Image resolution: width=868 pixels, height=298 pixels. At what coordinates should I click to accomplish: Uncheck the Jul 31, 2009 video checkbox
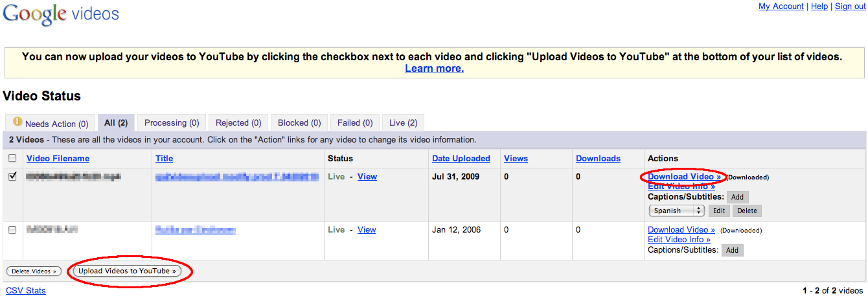click(x=12, y=177)
